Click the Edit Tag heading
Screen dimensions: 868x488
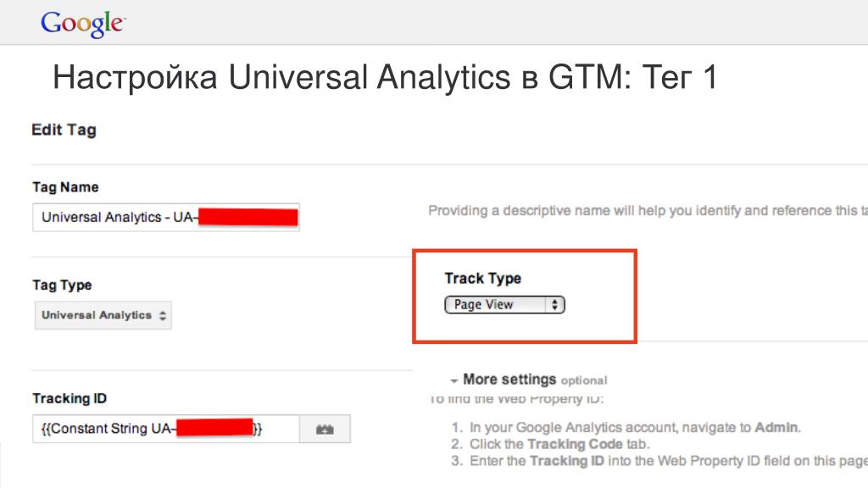[x=64, y=130]
